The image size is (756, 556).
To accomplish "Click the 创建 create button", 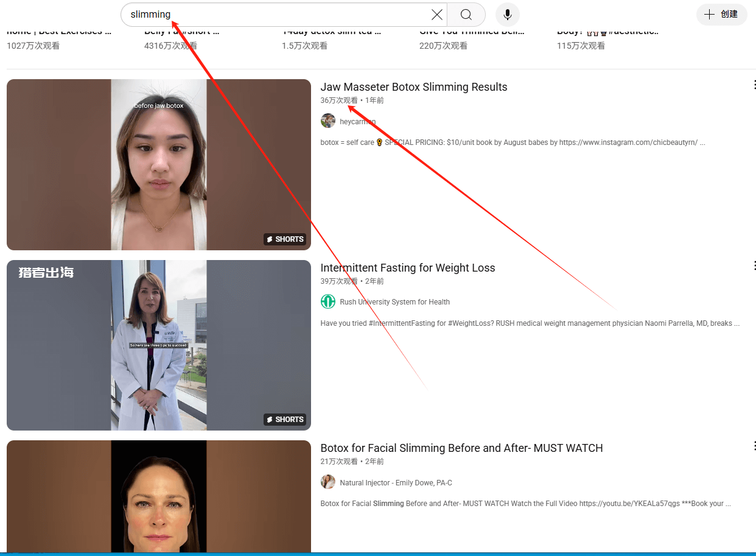I will (x=721, y=14).
